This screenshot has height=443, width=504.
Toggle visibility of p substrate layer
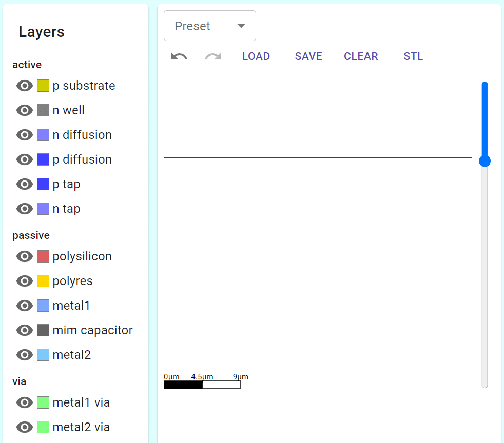(25, 86)
